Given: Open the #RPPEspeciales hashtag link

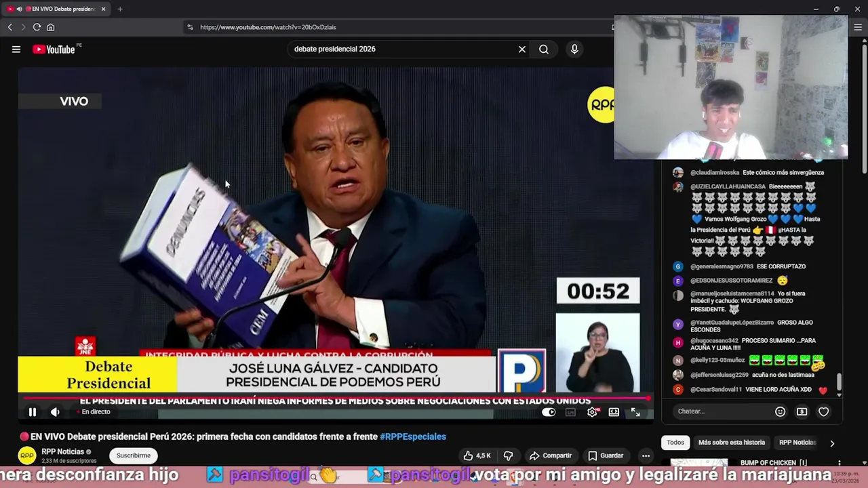Looking at the screenshot, I should pyautogui.click(x=413, y=436).
